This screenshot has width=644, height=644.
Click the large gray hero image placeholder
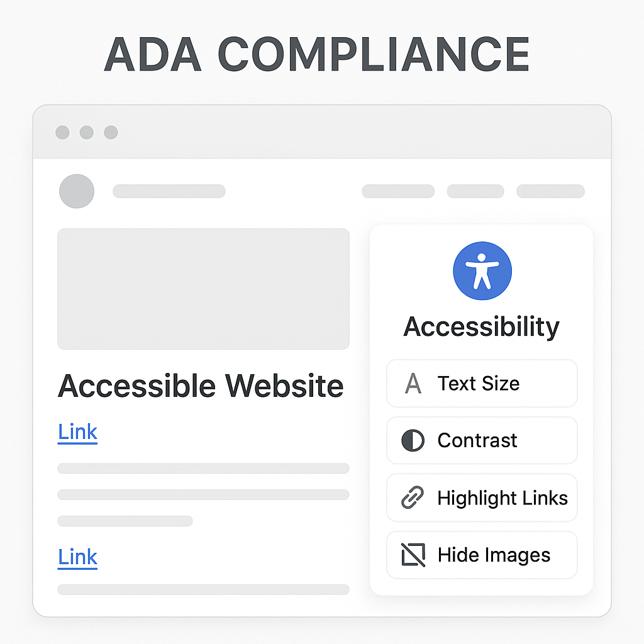click(203, 289)
